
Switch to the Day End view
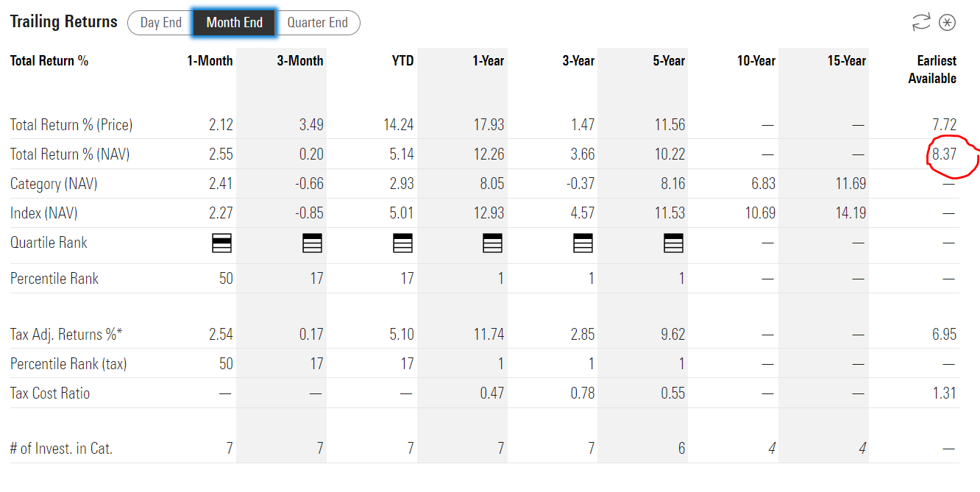(160, 22)
